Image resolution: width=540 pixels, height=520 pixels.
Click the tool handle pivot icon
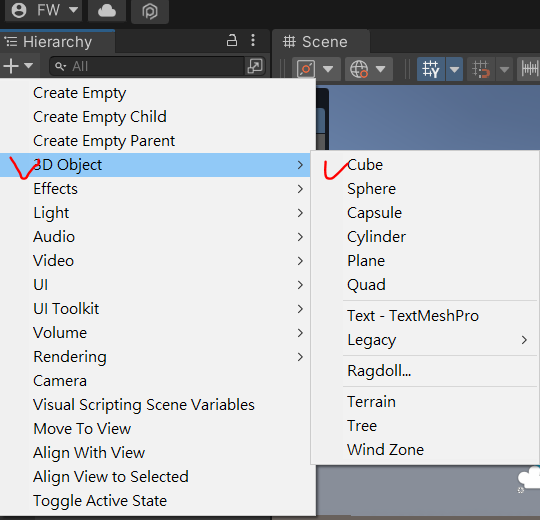(306, 69)
